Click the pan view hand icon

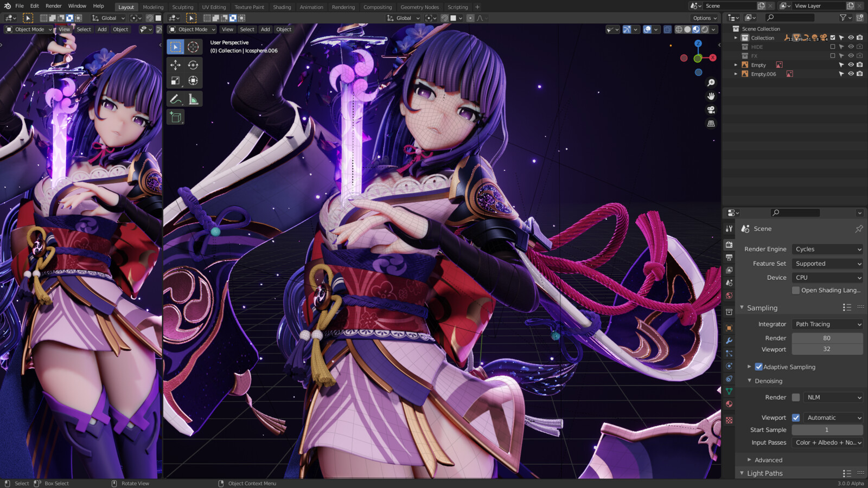tap(711, 96)
